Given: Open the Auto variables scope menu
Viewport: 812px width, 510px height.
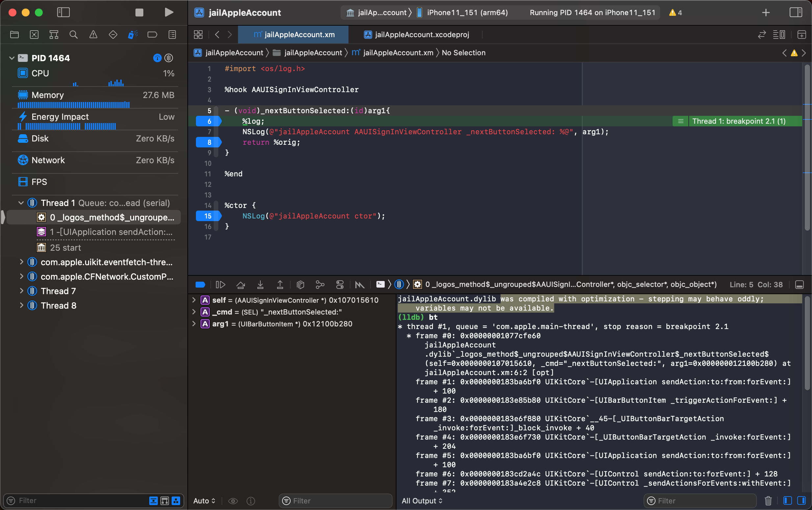Looking at the screenshot, I should 204,501.
